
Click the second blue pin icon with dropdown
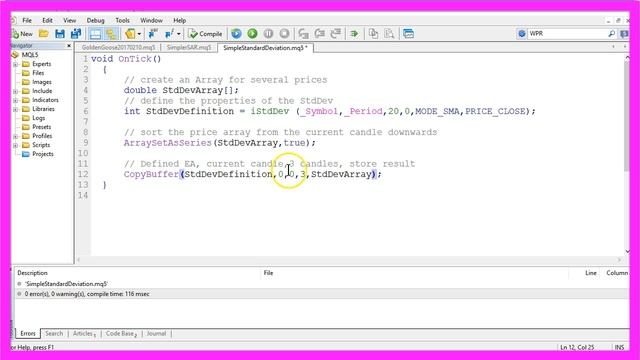click(x=169, y=34)
